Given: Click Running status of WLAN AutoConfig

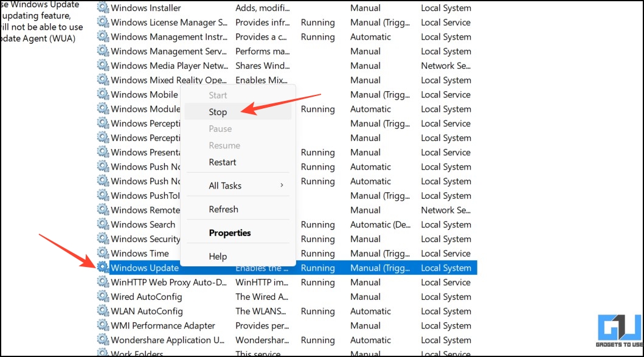Looking at the screenshot, I should click(318, 311).
